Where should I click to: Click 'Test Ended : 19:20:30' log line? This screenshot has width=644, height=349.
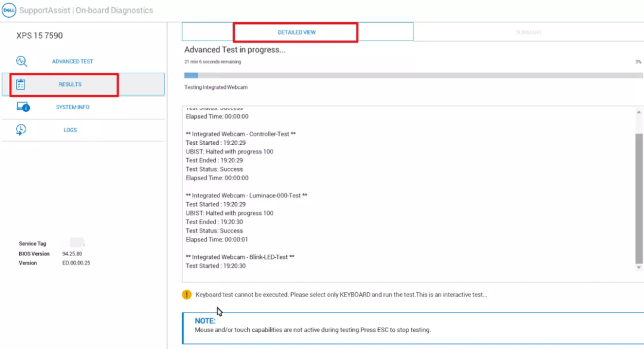(x=214, y=222)
